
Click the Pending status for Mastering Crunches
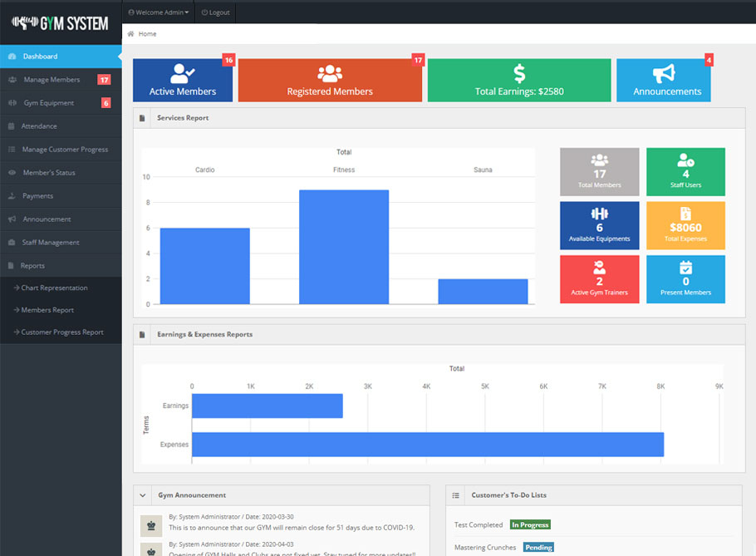pyautogui.click(x=538, y=547)
